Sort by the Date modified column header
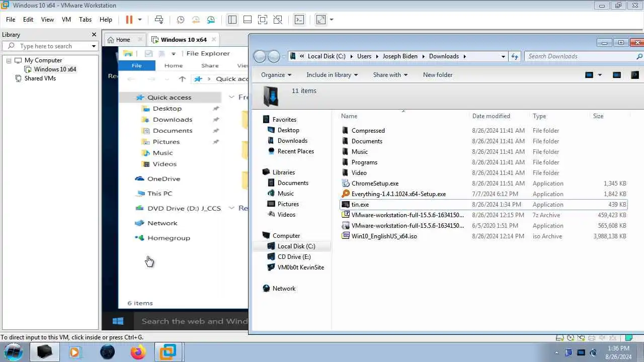Viewport: 644px width, 362px height. click(491, 116)
